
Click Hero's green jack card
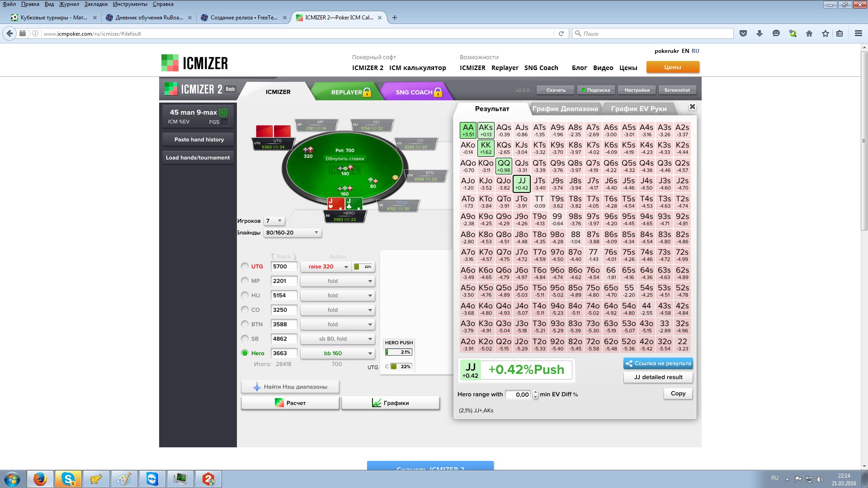354,203
